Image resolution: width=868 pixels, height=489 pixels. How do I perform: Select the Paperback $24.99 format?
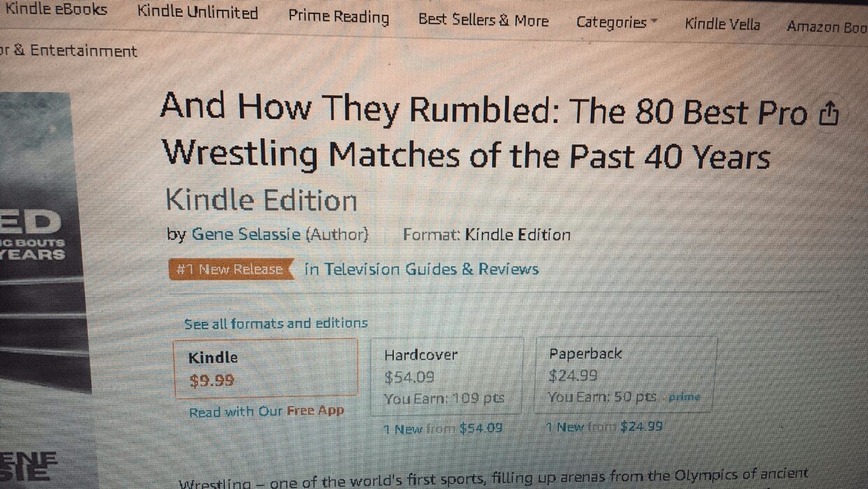625,375
